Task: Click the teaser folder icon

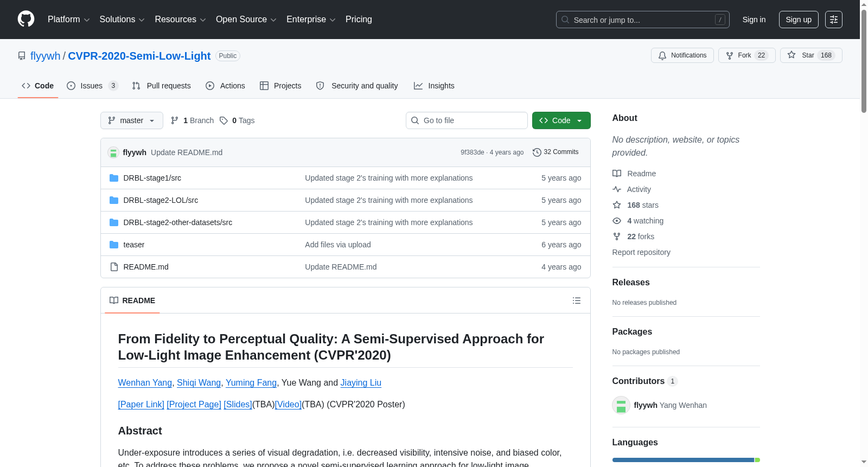Action: click(x=114, y=245)
